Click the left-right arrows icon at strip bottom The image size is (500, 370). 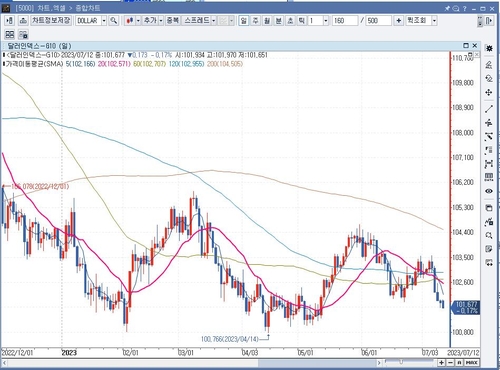pyautogui.click(x=489, y=263)
